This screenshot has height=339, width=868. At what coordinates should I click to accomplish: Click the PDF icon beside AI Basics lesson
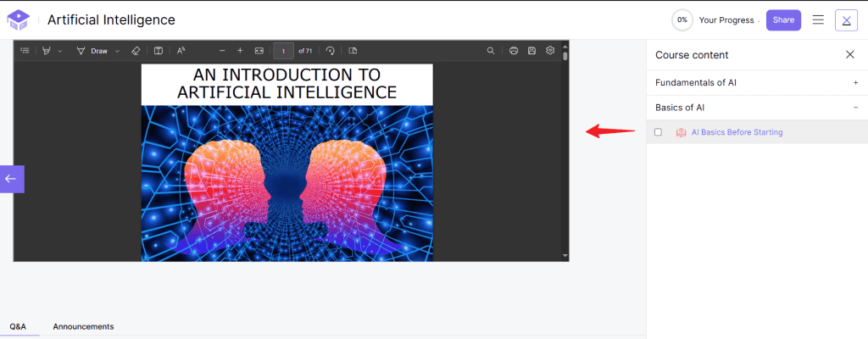click(x=681, y=132)
